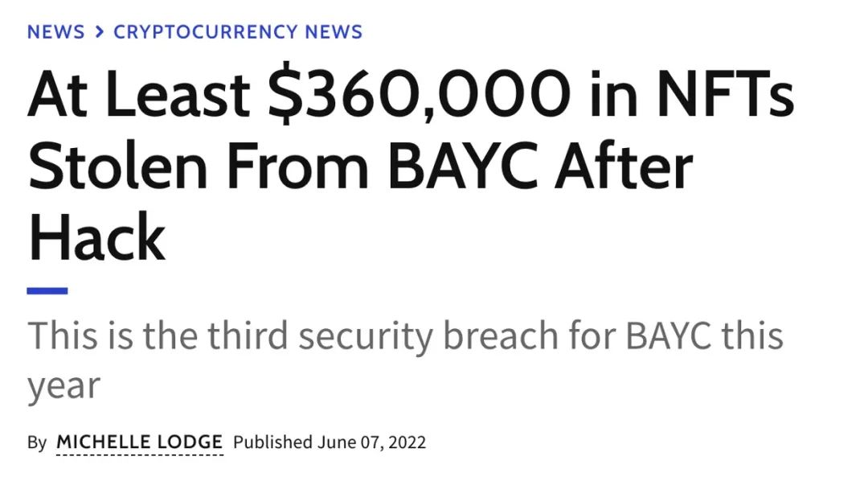This screenshot has width=868, height=477.
Task: Click the word Published in the byline
Action: point(273,442)
